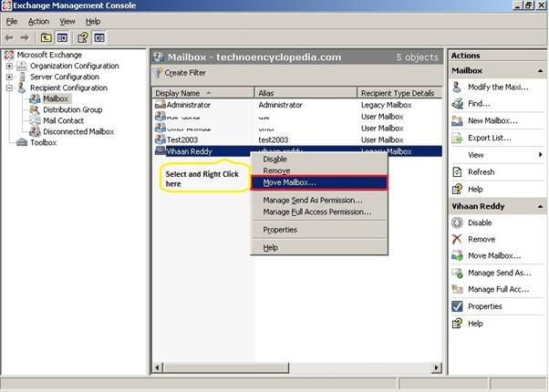Click Help under the Vihaan Reddy actions section
549x392 pixels.
click(475, 324)
